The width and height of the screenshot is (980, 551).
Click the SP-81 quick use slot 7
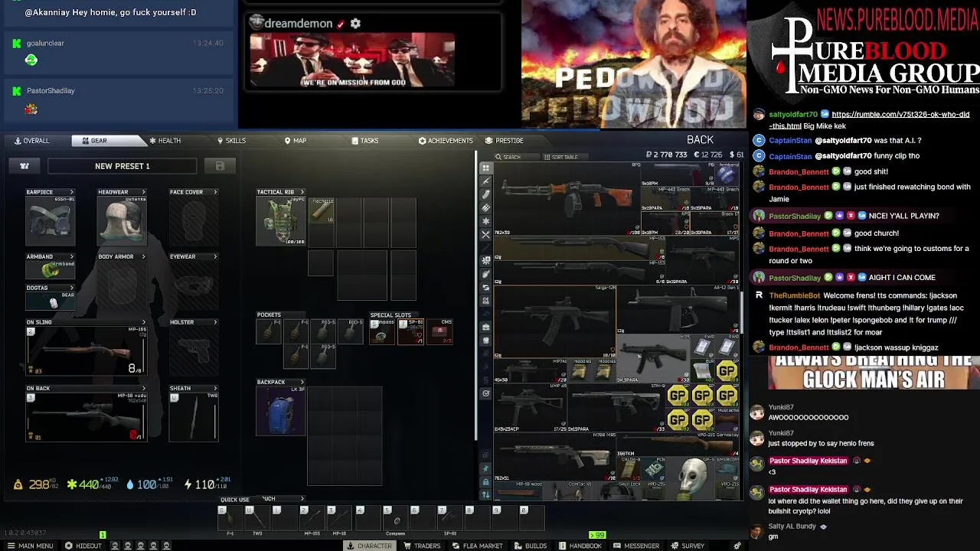pos(450,519)
